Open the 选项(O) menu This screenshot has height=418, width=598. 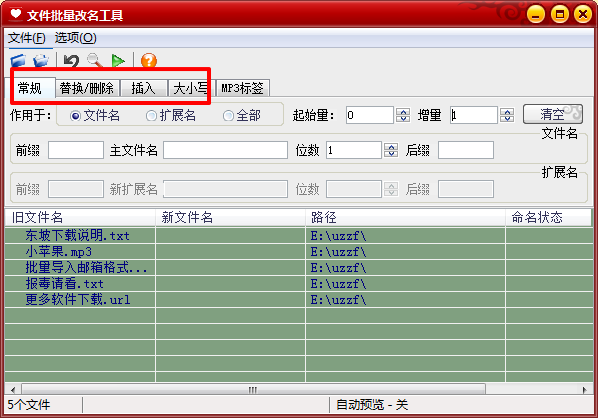coord(76,38)
